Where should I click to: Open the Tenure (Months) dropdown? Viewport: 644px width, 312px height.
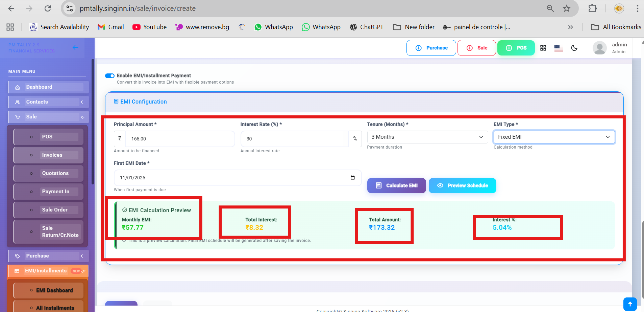coord(427,137)
